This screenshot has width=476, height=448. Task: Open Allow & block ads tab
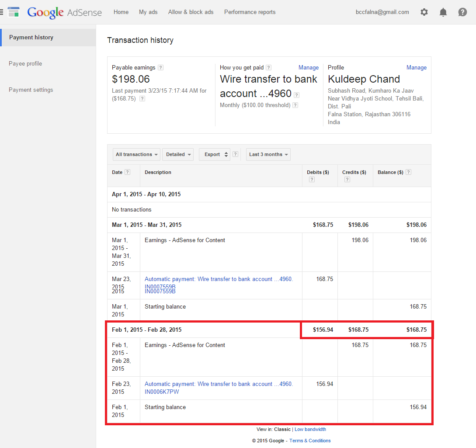pyautogui.click(x=191, y=12)
